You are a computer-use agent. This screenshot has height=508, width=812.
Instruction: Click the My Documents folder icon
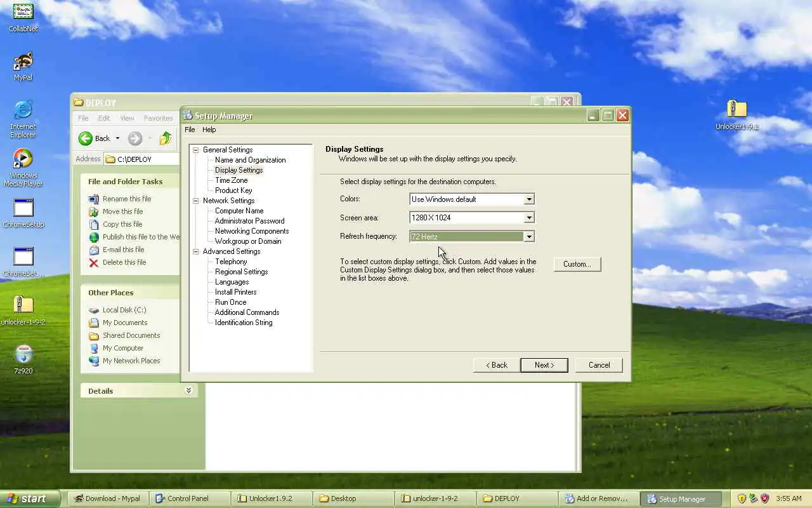tap(94, 323)
